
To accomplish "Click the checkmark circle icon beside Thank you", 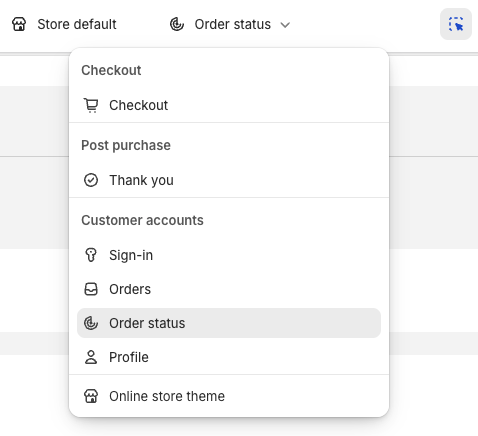I will point(91,180).
